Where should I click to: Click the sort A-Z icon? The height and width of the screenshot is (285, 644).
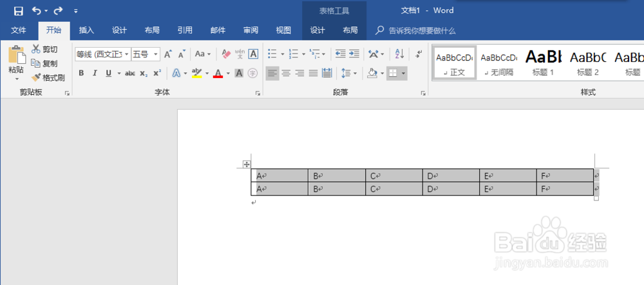400,54
